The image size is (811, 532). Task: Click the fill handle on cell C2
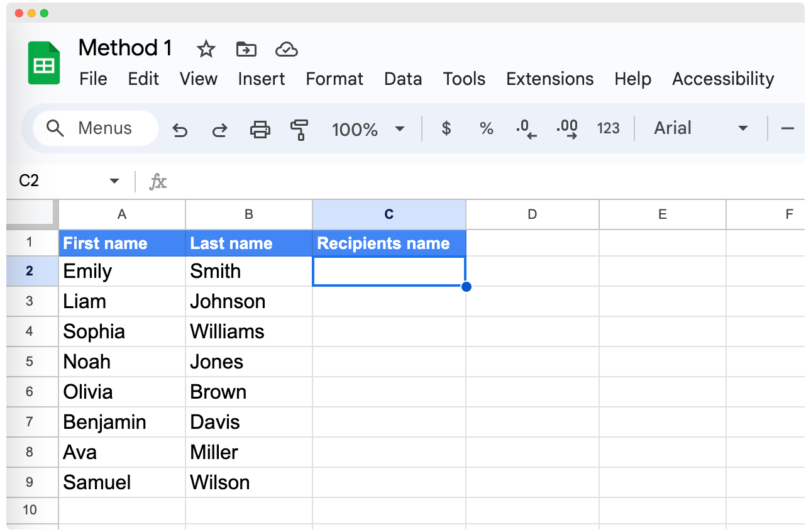pos(466,287)
